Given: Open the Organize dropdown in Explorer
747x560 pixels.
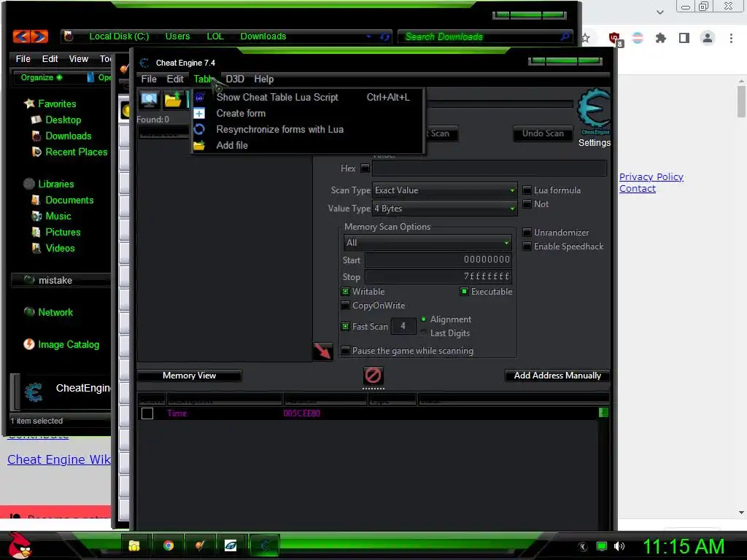Looking at the screenshot, I should 42,77.
